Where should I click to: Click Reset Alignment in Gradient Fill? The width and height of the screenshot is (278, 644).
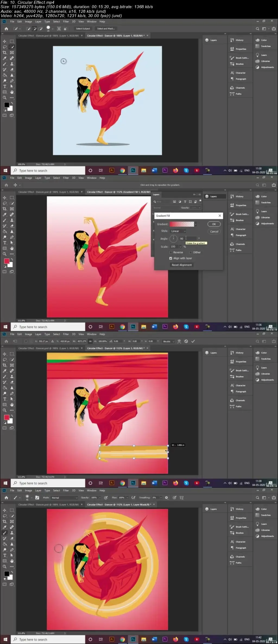point(182,265)
